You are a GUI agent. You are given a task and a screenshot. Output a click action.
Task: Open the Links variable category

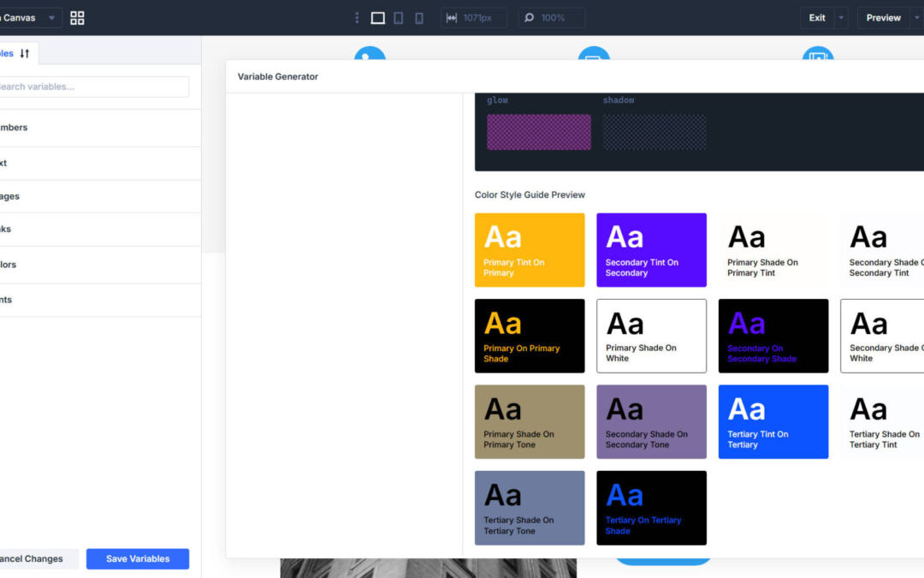point(100,229)
